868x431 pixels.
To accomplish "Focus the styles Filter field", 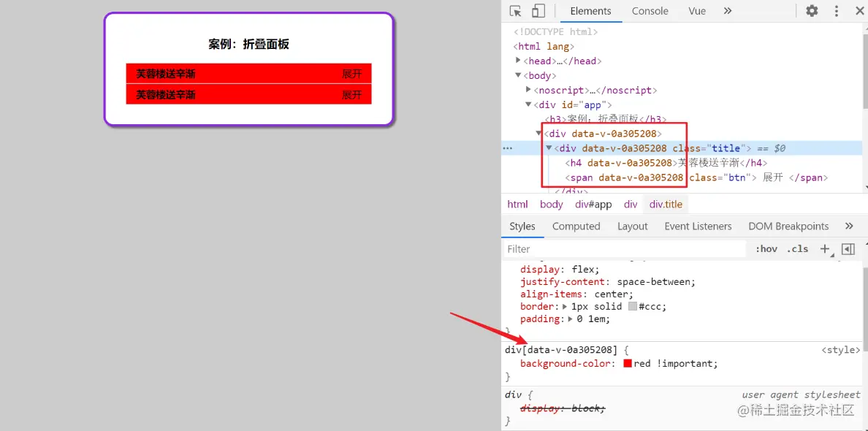I will (x=625, y=249).
